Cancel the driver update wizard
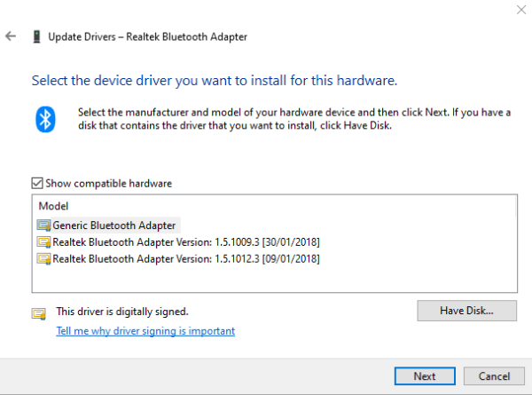Viewport: 532px width, 395px height. [x=494, y=376]
